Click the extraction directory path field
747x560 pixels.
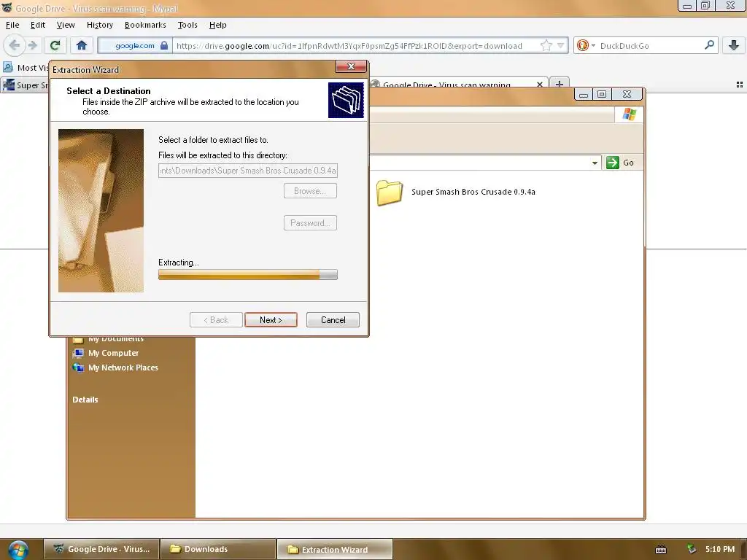248,171
